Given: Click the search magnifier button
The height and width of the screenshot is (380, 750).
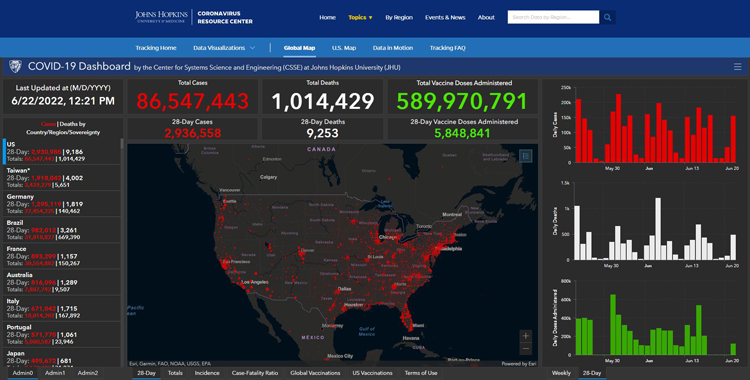Looking at the screenshot, I should pos(607,17).
